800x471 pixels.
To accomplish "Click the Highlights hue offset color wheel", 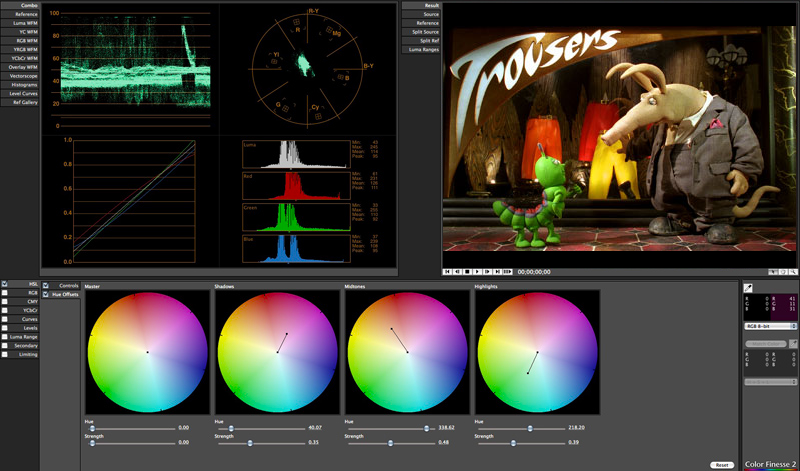I will (x=538, y=352).
